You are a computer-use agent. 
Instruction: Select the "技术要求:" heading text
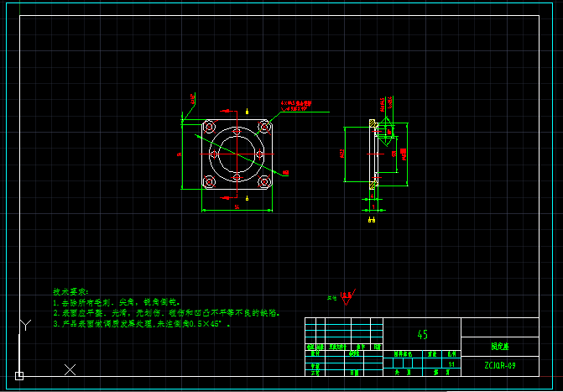[x=70, y=291]
